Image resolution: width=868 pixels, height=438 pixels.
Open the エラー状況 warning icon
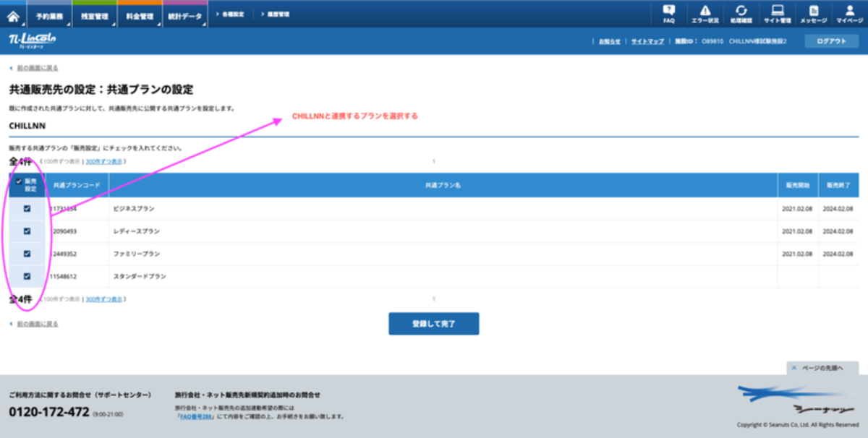[705, 14]
